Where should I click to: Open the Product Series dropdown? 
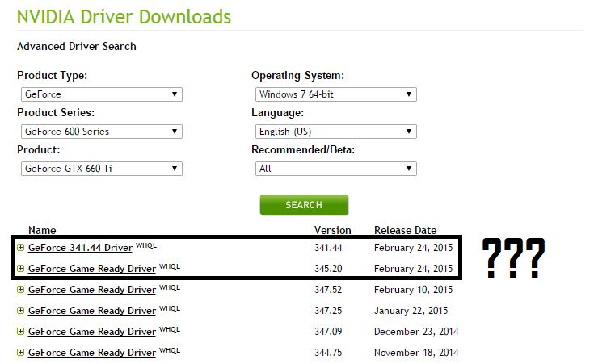tap(102, 132)
